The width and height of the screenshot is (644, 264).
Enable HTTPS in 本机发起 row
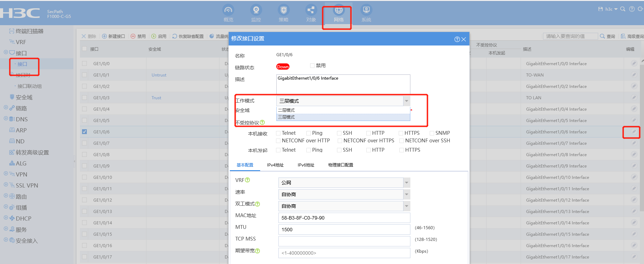pos(401,150)
